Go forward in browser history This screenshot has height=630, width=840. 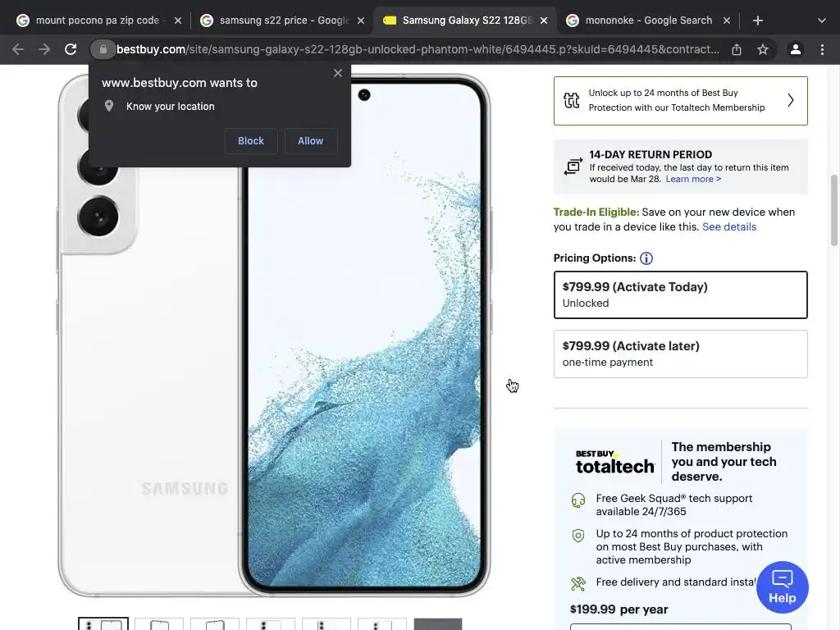[x=44, y=49]
